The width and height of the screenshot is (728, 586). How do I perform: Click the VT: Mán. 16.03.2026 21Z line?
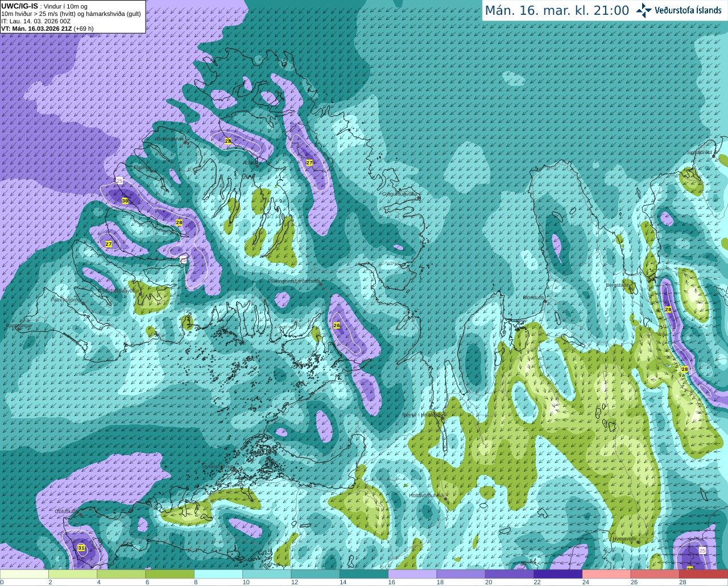pos(47,28)
